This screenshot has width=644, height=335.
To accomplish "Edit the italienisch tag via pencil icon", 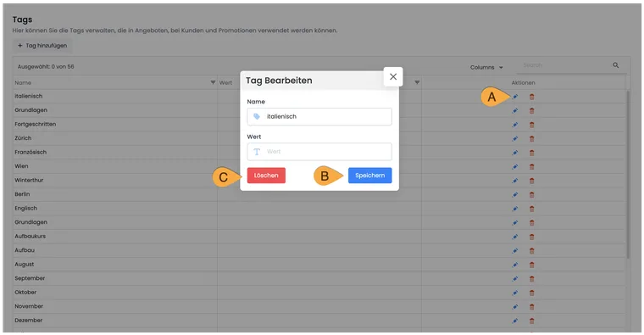I will point(515,97).
